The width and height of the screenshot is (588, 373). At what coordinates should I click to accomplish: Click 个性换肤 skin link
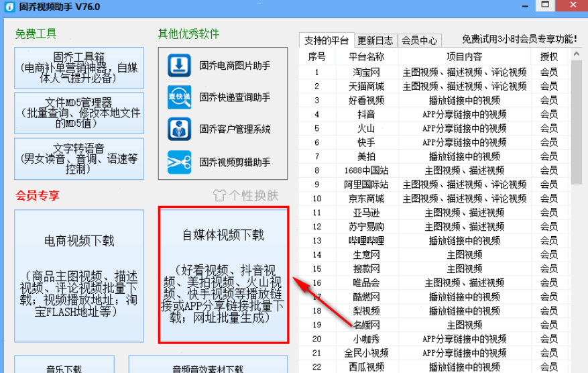[x=254, y=195]
